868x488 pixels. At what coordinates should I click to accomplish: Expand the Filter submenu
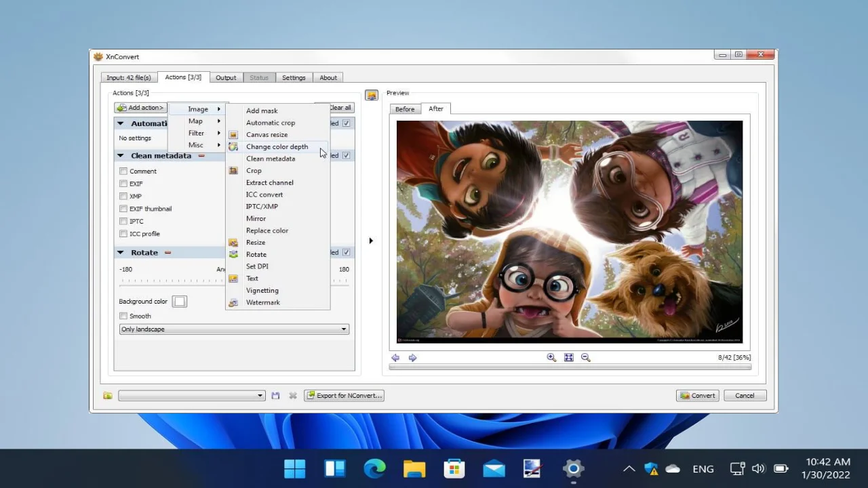(197, 133)
